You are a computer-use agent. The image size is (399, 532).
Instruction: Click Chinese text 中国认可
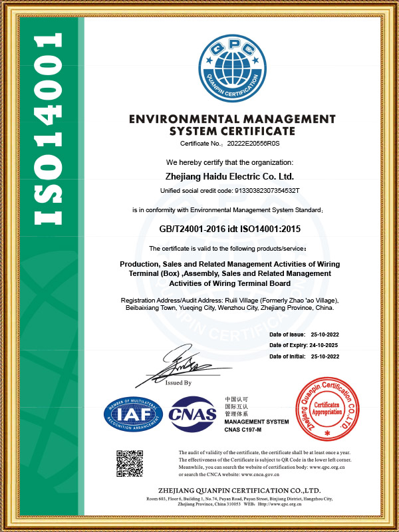click(237, 399)
